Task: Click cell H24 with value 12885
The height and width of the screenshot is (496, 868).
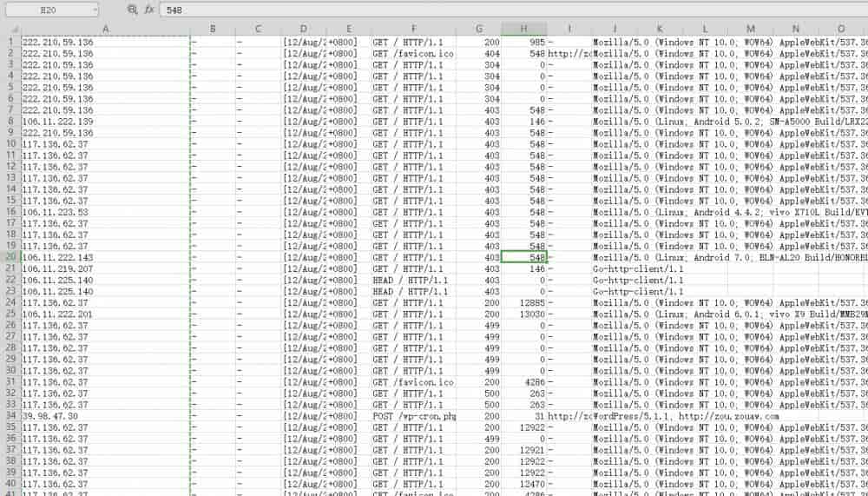Action: tap(523, 302)
